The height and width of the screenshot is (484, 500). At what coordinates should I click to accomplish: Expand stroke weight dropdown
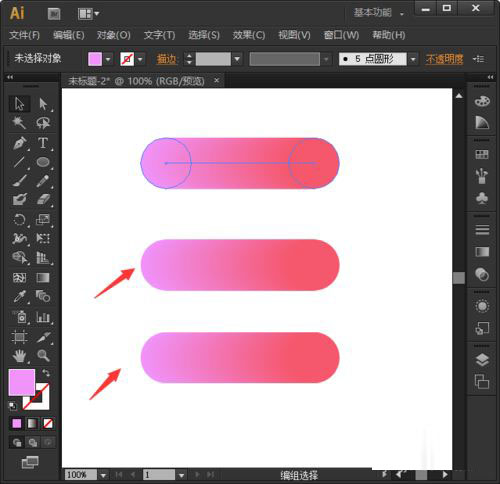pyautogui.click(x=237, y=59)
